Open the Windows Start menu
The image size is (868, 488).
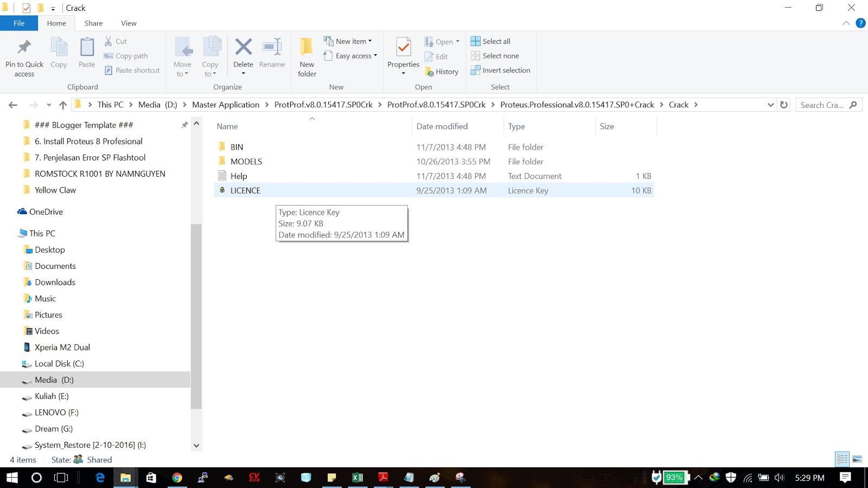(12, 478)
